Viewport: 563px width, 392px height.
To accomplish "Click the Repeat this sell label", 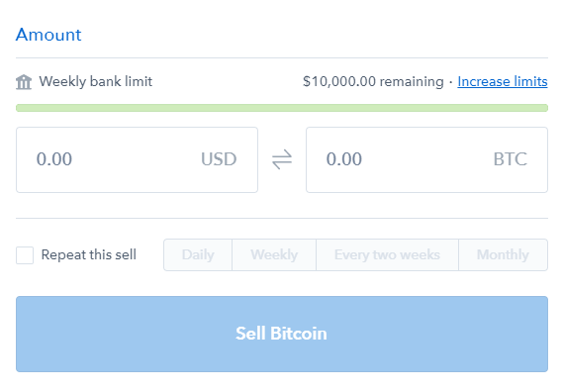I will 89,254.
